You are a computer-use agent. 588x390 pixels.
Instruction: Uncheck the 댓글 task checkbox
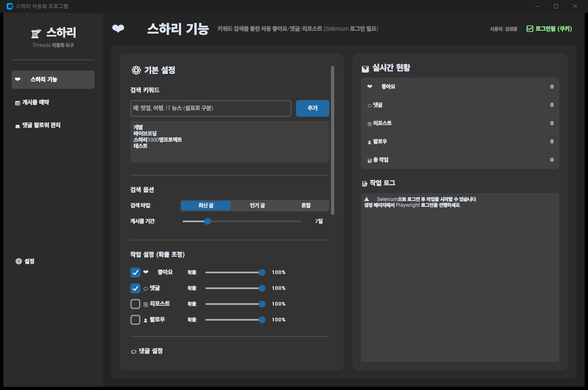[135, 288]
